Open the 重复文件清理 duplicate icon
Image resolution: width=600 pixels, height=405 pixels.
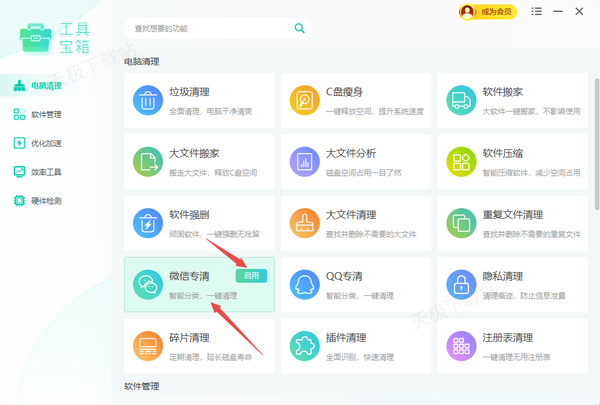[461, 223]
